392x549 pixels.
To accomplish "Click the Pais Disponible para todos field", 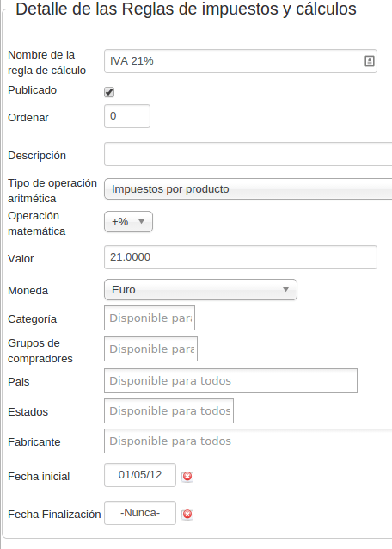I will pyautogui.click(x=230, y=380).
